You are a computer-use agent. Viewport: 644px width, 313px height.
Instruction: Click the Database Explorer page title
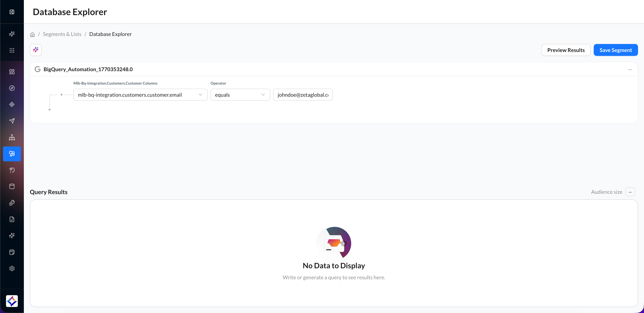click(70, 12)
